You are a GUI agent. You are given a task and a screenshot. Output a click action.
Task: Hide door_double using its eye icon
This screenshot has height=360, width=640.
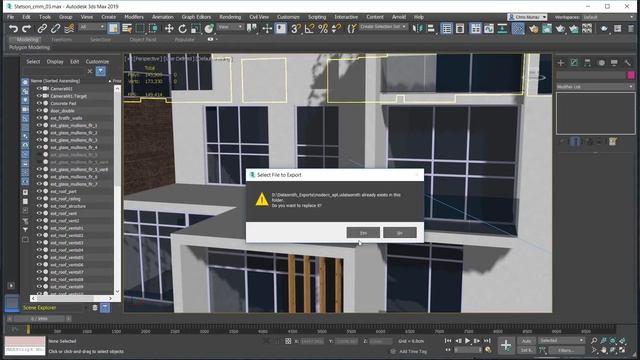(x=40, y=111)
